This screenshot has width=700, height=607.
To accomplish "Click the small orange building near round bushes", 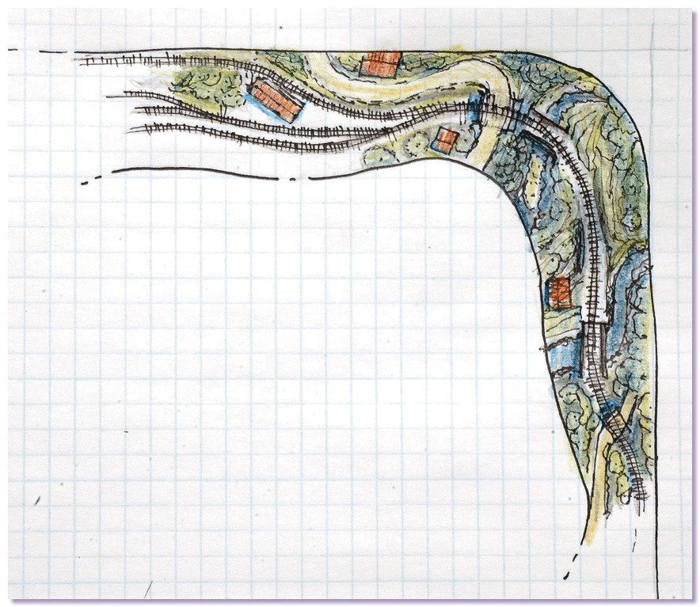I will click(x=445, y=141).
